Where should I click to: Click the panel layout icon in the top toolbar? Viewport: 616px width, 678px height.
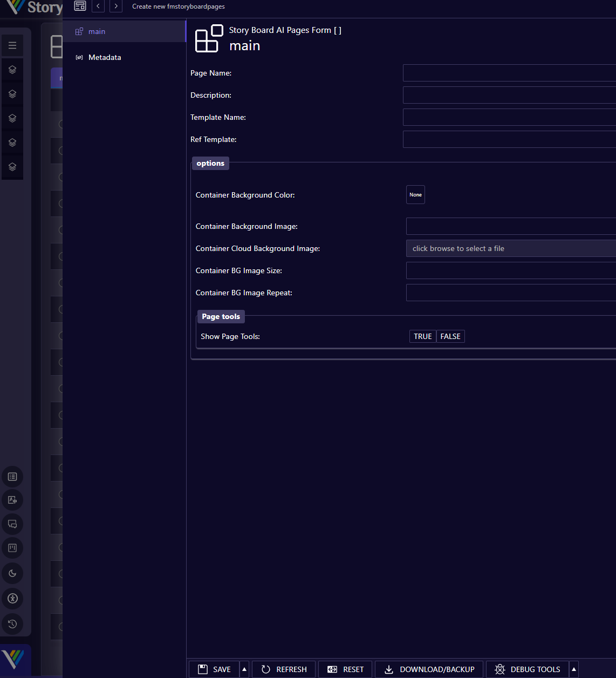click(80, 6)
